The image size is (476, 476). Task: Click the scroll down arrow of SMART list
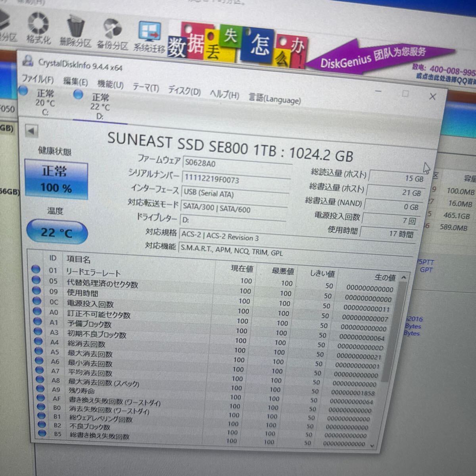click(x=372, y=445)
